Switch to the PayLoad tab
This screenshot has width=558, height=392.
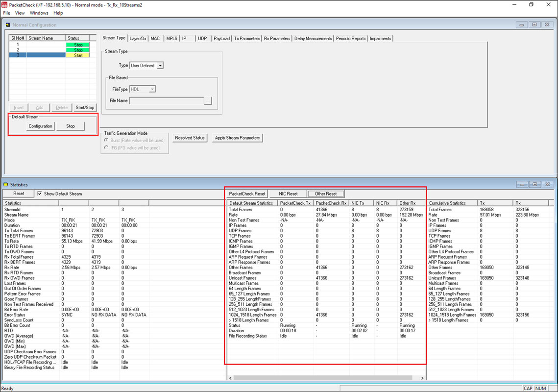[x=222, y=38]
